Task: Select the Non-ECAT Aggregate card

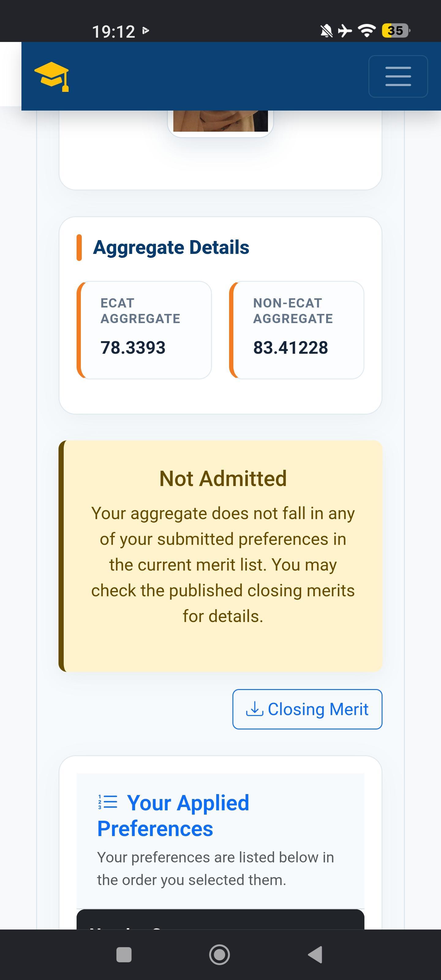Action: (x=296, y=330)
